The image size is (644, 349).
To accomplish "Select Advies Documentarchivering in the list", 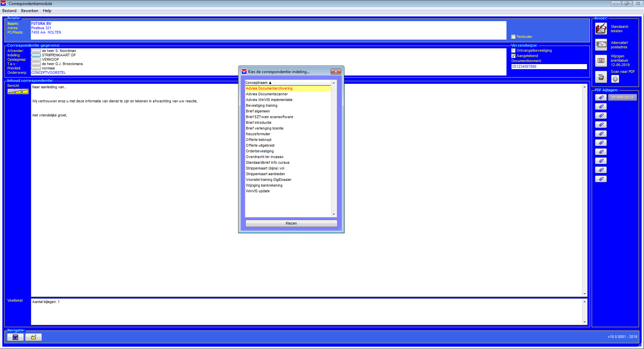I will [x=288, y=89].
